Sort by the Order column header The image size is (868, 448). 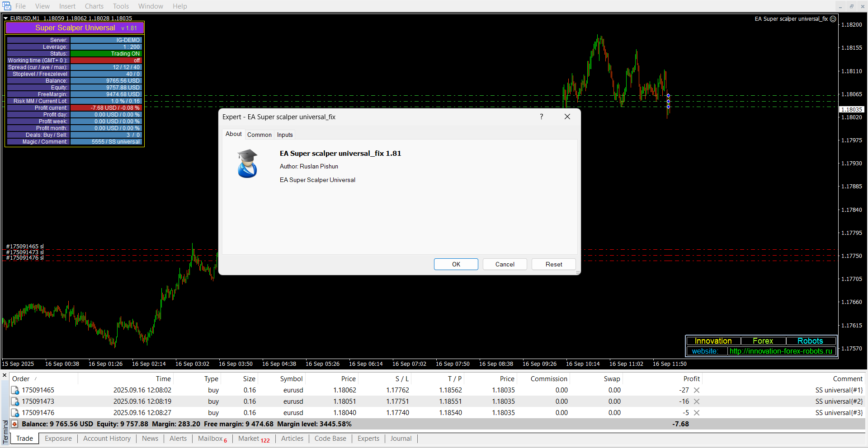coord(21,379)
